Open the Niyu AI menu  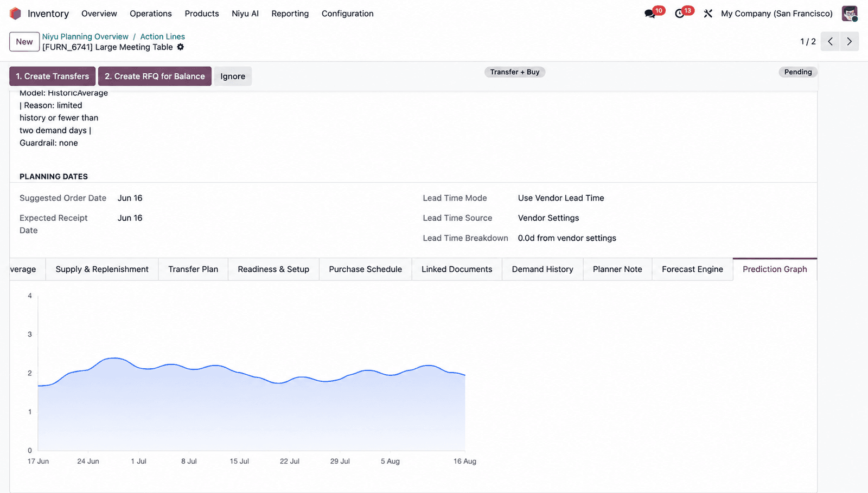click(245, 14)
